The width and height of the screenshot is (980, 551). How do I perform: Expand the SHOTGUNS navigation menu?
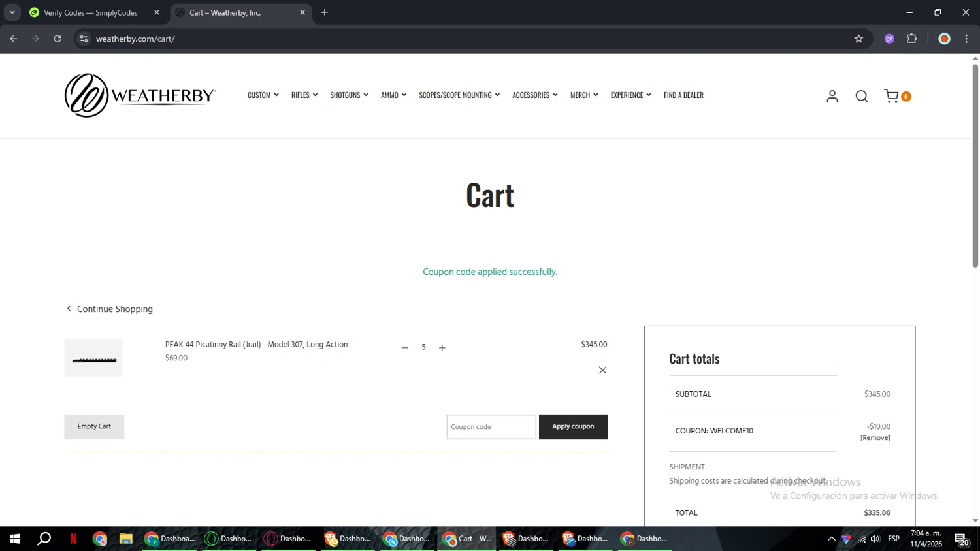click(349, 95)
